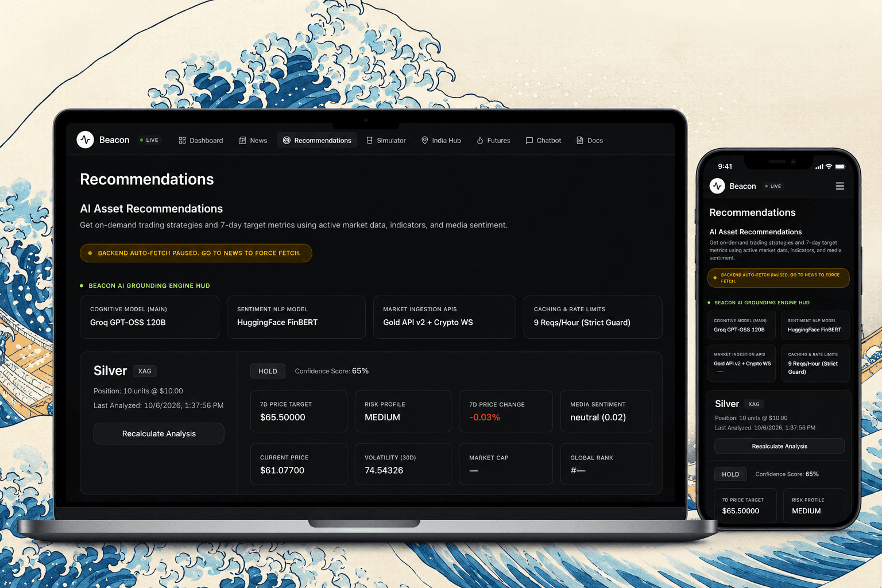Select the Sentiment NLP Model card on laptop
This screenshot has height=588, width=882.
[x=296, y=317]
